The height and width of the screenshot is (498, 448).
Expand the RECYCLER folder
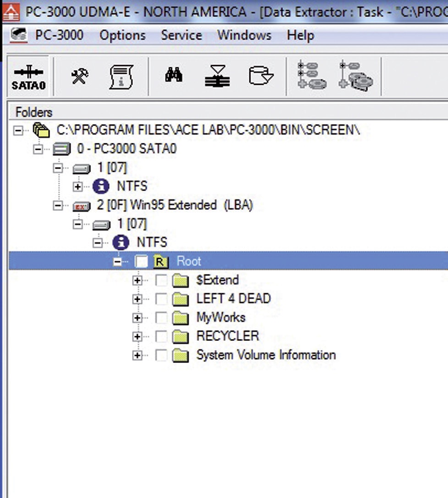tap(138, 337)
